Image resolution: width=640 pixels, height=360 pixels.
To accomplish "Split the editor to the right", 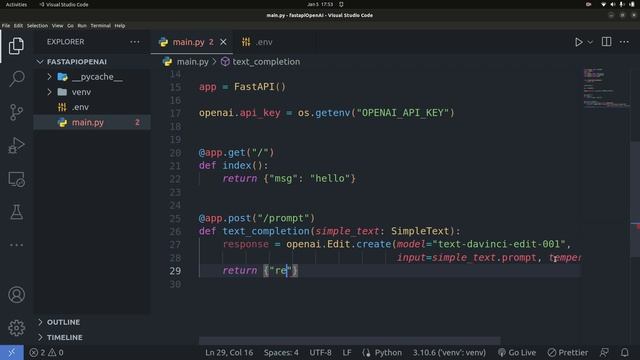I will pos(607,42).
